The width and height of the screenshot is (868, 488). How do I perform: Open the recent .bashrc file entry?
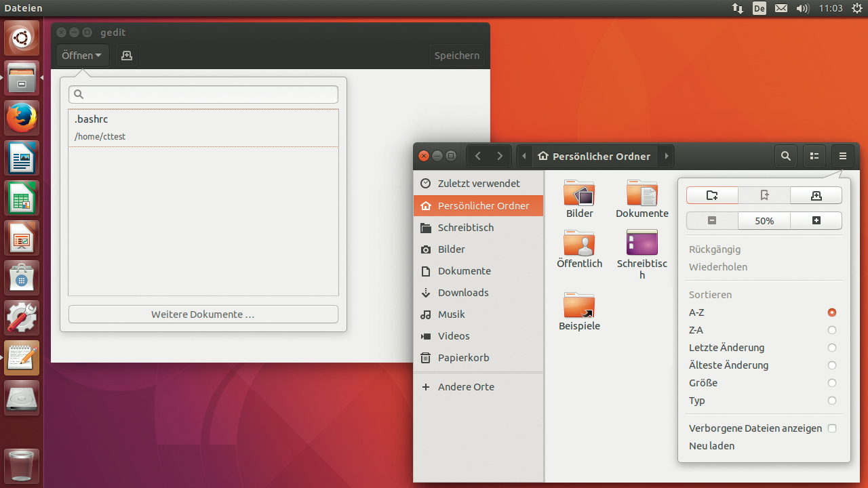tap(203, 127)
